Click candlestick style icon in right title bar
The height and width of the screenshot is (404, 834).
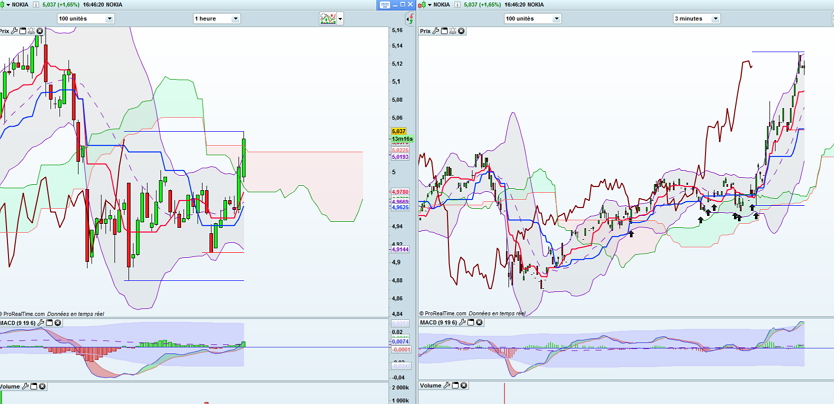pyautogui.click(x=422, y=5)
